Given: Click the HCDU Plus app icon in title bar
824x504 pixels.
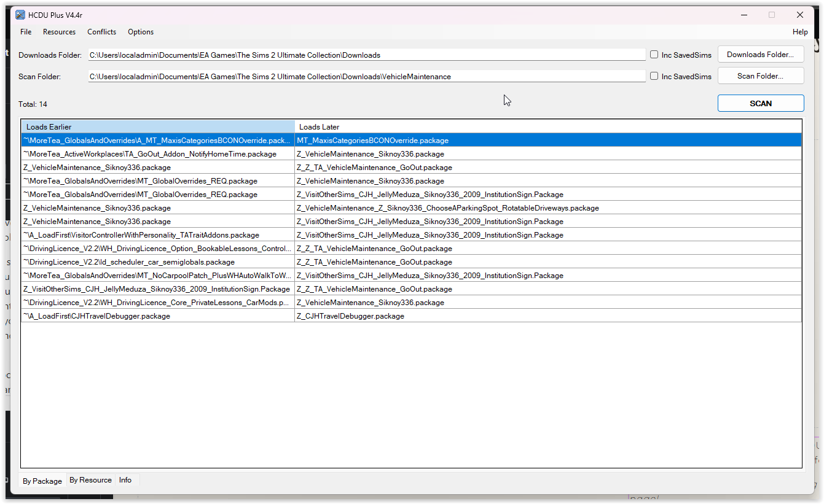Looking at the screenshot, I should pyautogui.click(x=20, y=15).
